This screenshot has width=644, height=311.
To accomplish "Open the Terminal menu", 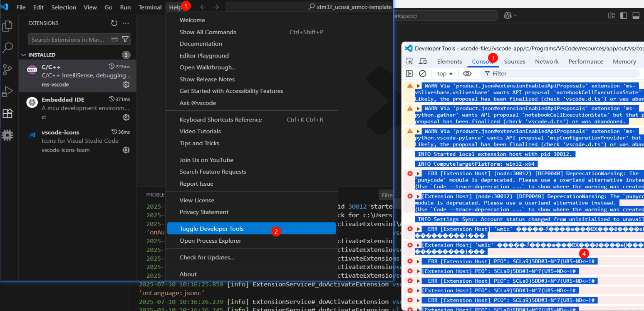I will click(x=150, y=7).
